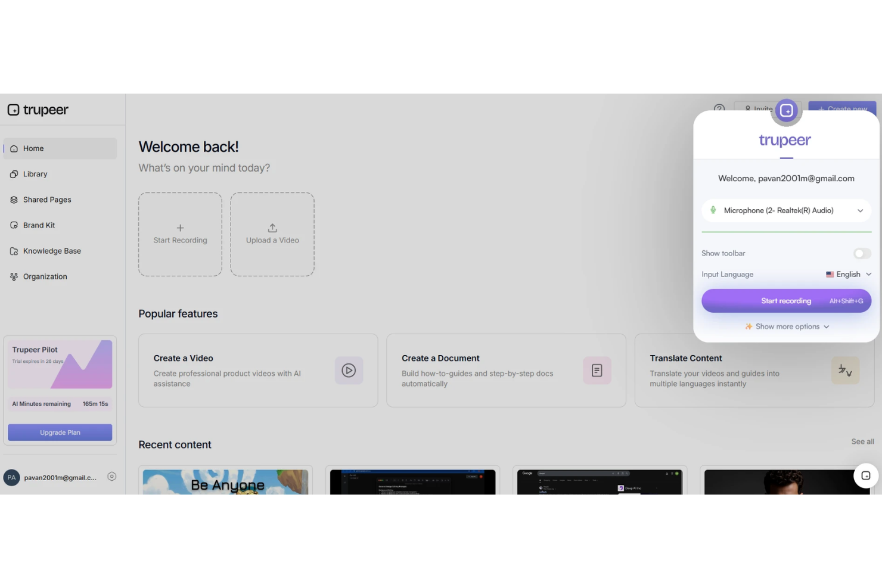The image size is (882, 588).
Task: Expand Show more options
Action: (x=787, y=326)
